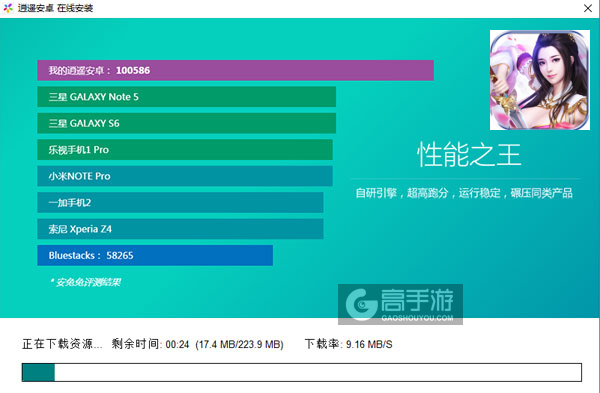Screen dimensions: 600x393
Task: Click the download progress bar
Action: tap(302, 372)
